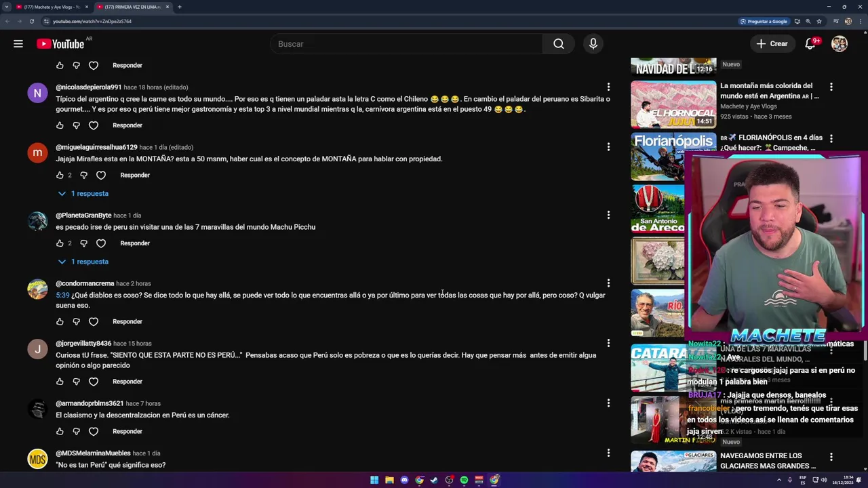Jump to timestamp 5:39 in condormancrema comment
Screen dimensions: 868x488
(62, 296)
